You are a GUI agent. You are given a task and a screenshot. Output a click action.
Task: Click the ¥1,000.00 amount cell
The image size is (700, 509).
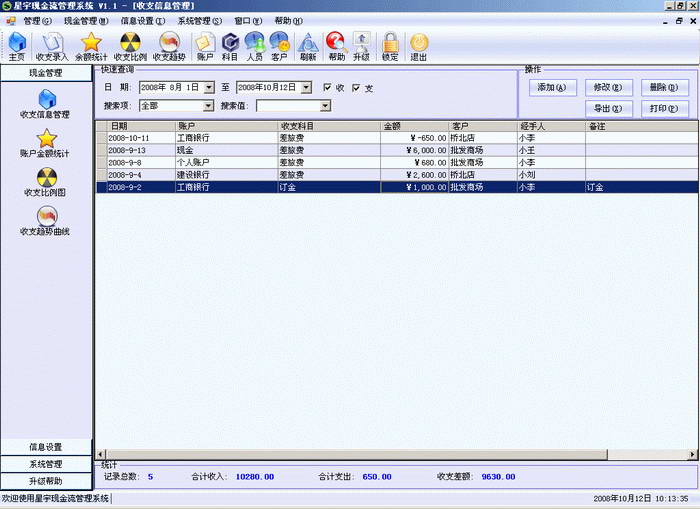click(414, 187)
